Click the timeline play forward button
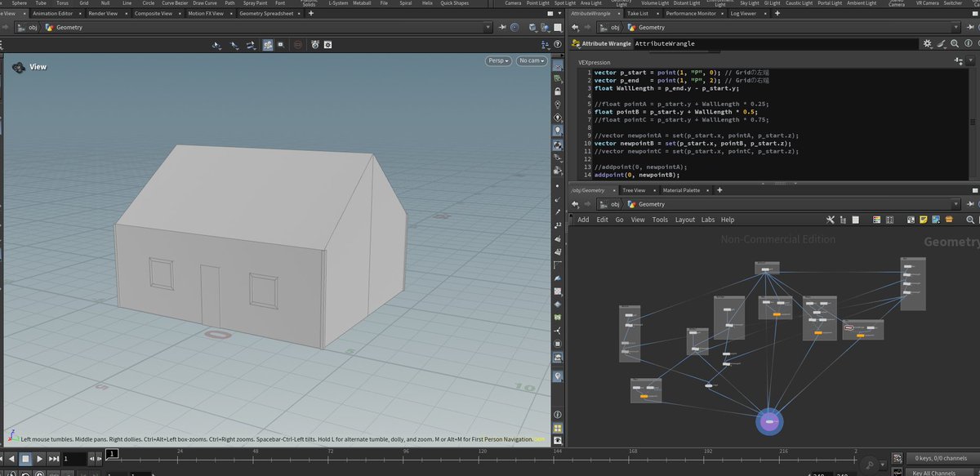Screen dimensions: 980x476 (x=38, y=460)
